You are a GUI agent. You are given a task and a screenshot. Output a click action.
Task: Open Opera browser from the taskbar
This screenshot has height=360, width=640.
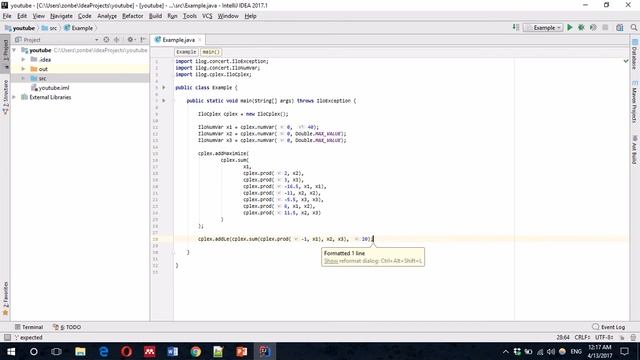(127, 351)
